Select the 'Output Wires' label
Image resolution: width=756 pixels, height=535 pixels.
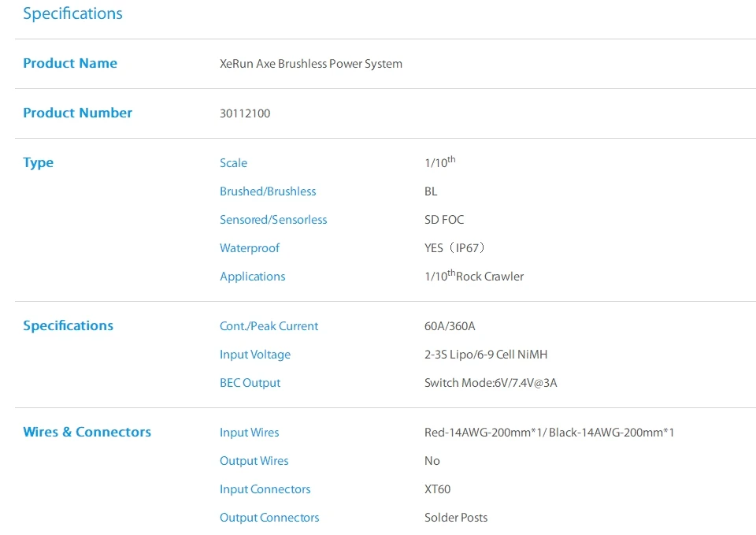[x=254, y=461]
